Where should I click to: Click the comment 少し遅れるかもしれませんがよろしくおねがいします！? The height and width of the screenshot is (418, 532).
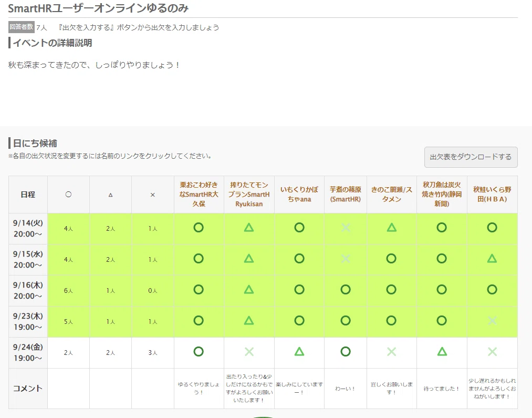click(x=492, y=389)
